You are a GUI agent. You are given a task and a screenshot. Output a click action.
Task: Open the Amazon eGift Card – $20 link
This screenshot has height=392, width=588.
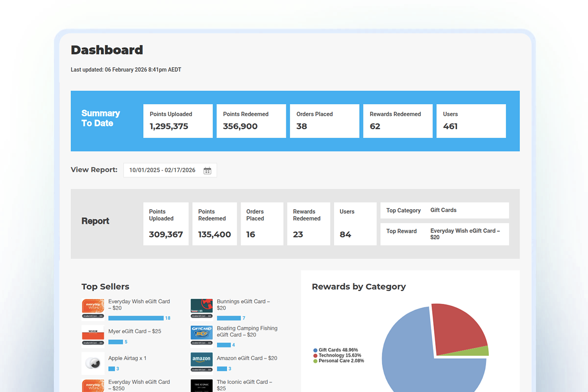click(247, 358)
